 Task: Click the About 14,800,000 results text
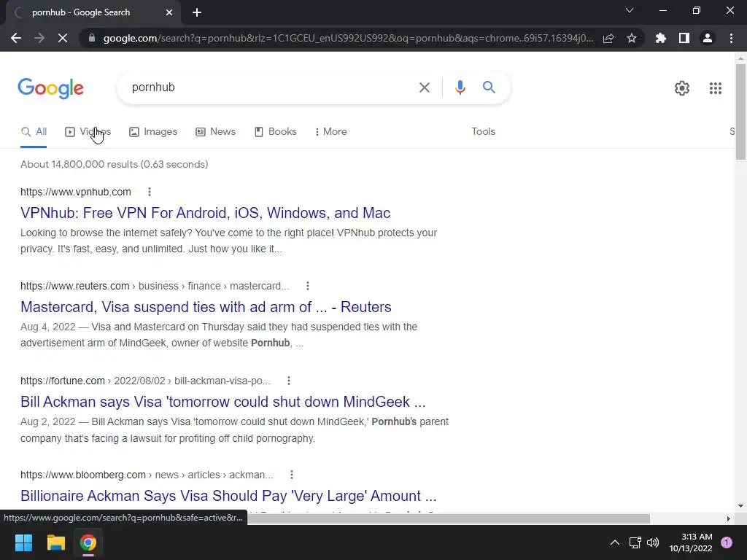click(x=115, y=164)
